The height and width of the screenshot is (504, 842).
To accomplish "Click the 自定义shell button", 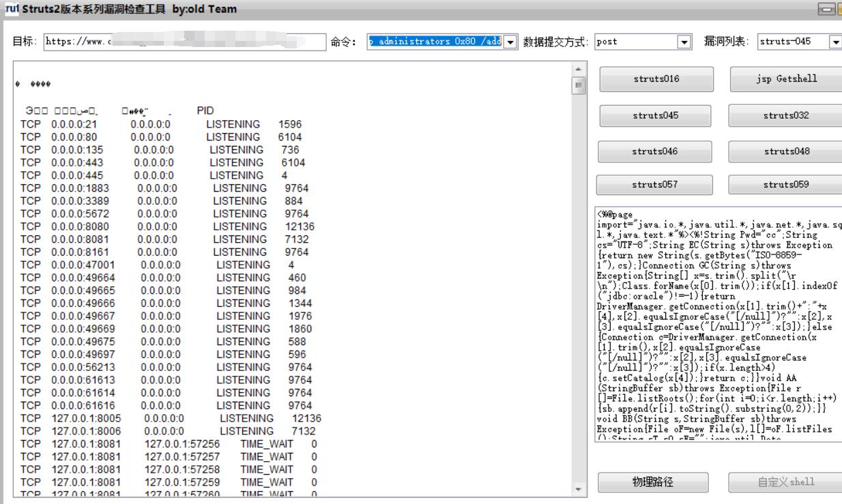I will [x=785, y=482].
